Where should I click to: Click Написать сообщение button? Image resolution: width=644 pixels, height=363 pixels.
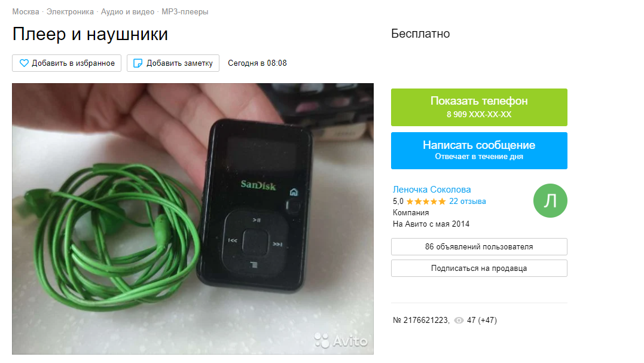pyautogui.click(x=479, y=151)
